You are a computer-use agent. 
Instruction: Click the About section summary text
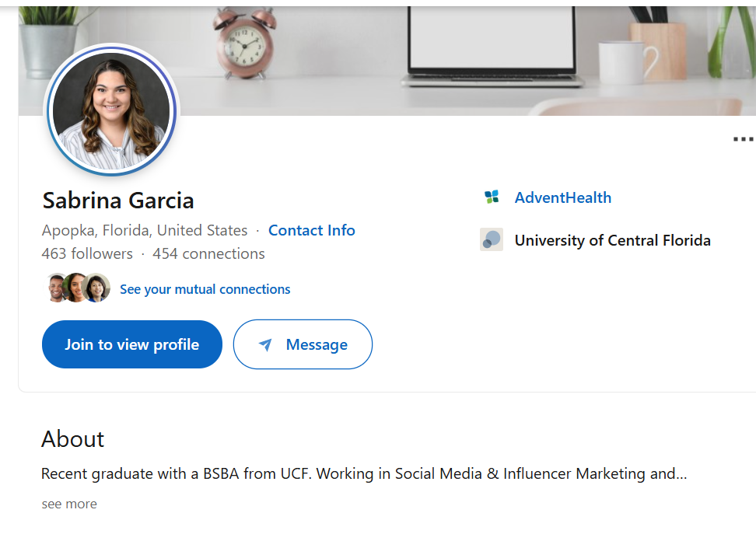coord(363,473)
